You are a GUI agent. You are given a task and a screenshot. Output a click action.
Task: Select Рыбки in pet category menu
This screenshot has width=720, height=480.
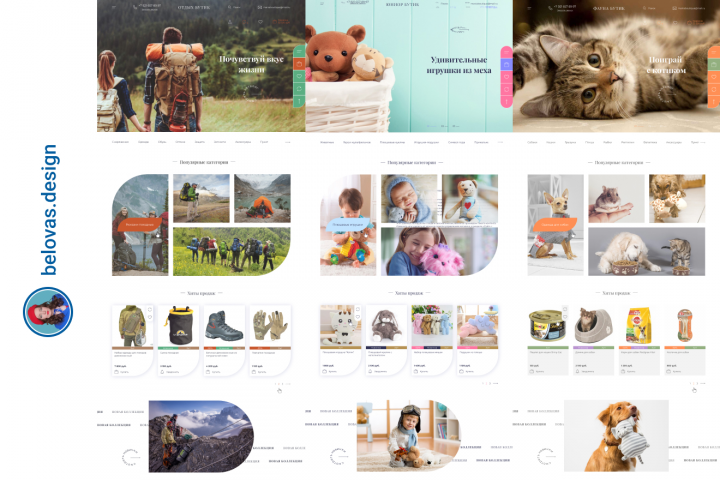pyautogui.click(x=608, y=142)
